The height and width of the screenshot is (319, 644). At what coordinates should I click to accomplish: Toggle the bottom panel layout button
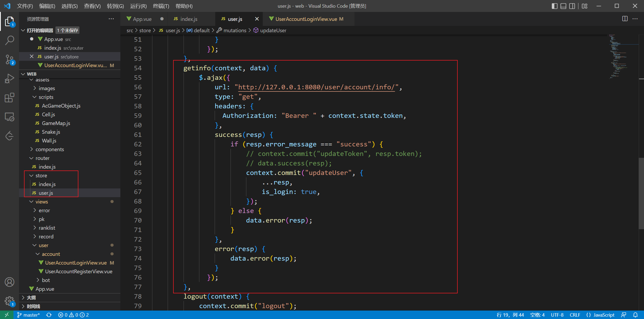tap(563, 6)
